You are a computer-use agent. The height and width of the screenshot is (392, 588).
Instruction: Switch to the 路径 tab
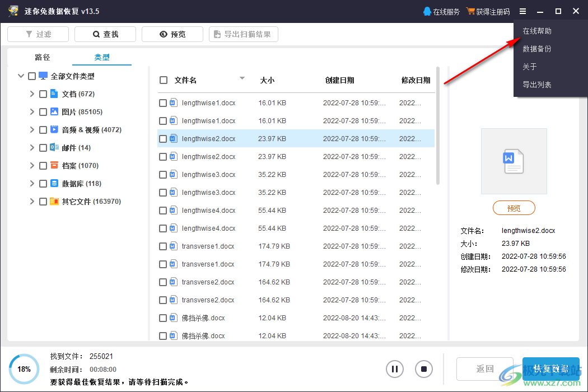pos(41,57)
